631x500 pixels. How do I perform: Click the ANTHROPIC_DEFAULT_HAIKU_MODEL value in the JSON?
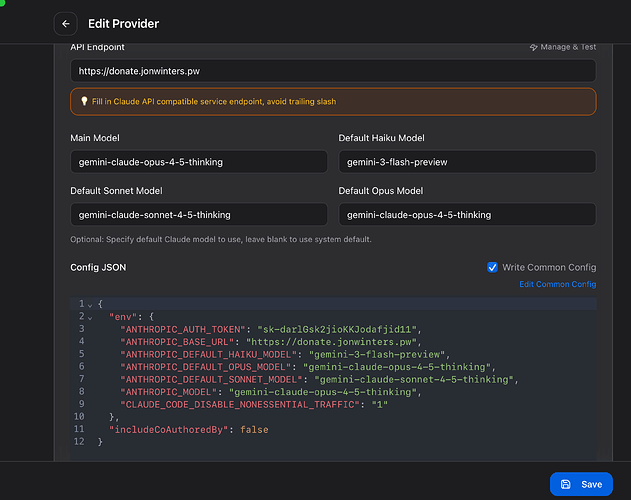click(372, 354)
